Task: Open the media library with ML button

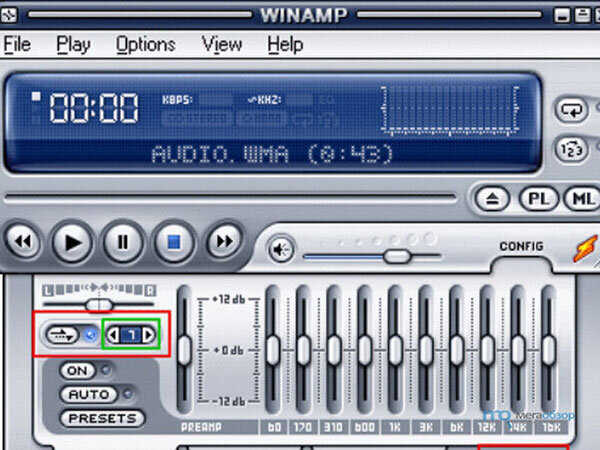Action: point(583,199)
